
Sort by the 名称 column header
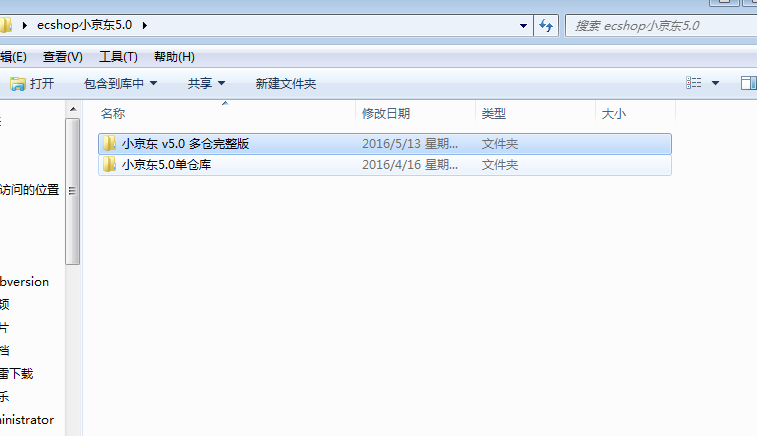225,113
